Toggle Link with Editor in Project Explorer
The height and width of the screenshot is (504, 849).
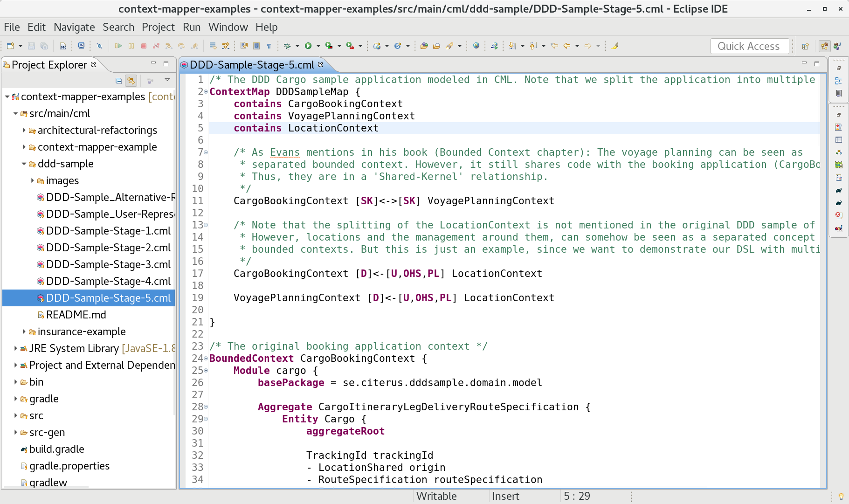pyautogui.click(x=131, y=81)
